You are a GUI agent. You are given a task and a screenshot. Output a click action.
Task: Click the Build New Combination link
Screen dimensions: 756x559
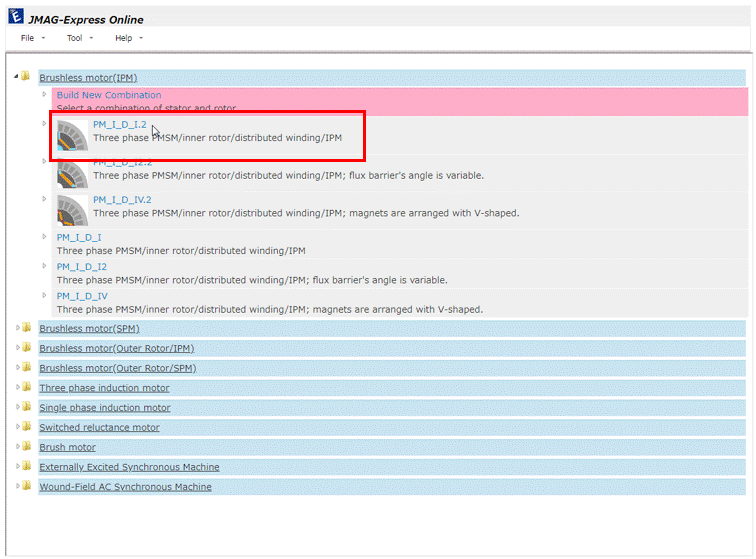click(x=108, y=95)
